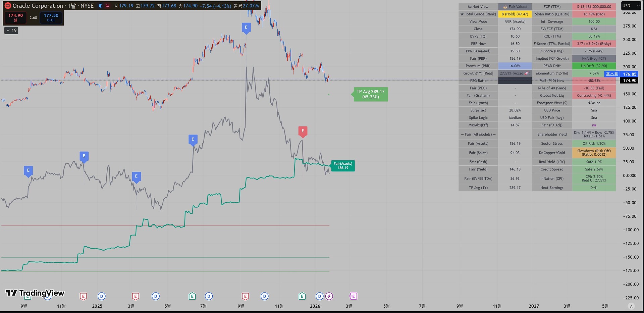The width and height of the screenshot is (644, 313).
Task: Open red E earnings badge before 2025 label
Action: (x=83, y=296)
